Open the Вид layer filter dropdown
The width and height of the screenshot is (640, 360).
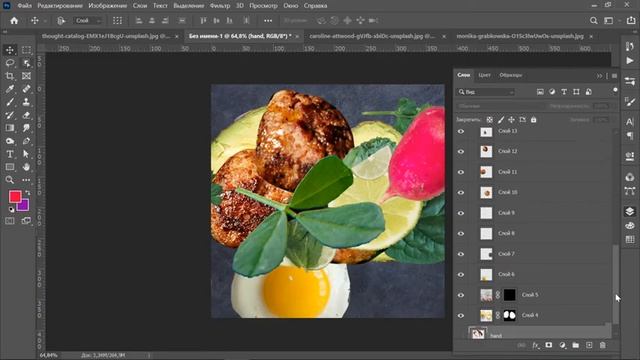485,92
